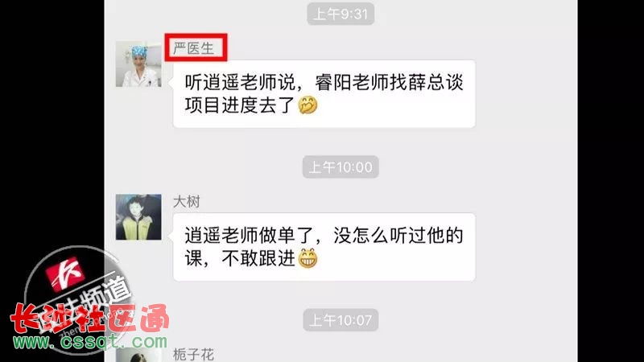The image size is (644, 362).
Task: Tap the 大树 sender name
Action: tap(187, 202)
